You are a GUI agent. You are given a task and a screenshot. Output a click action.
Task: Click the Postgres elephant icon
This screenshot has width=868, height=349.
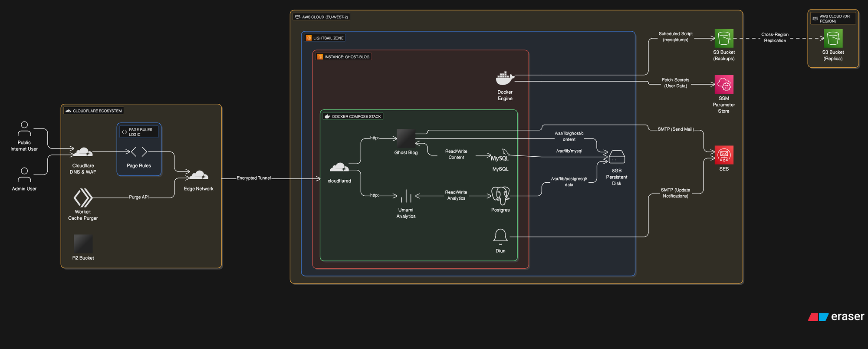(500, 196)
